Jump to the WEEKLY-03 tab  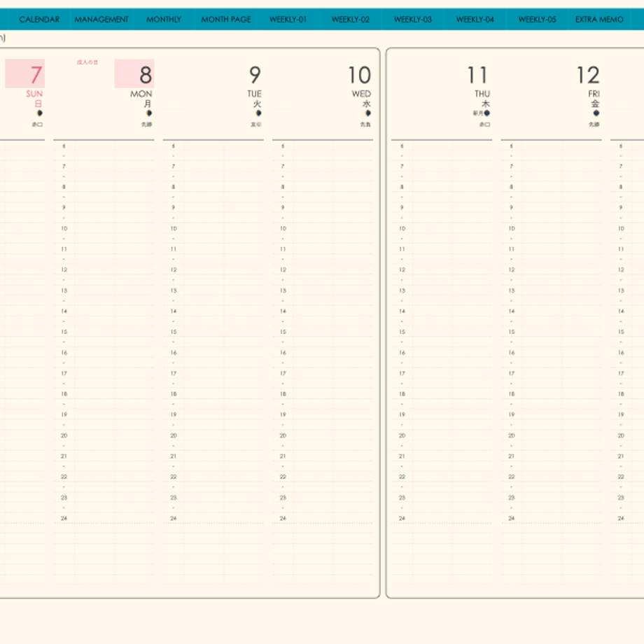tap(413, 20)
